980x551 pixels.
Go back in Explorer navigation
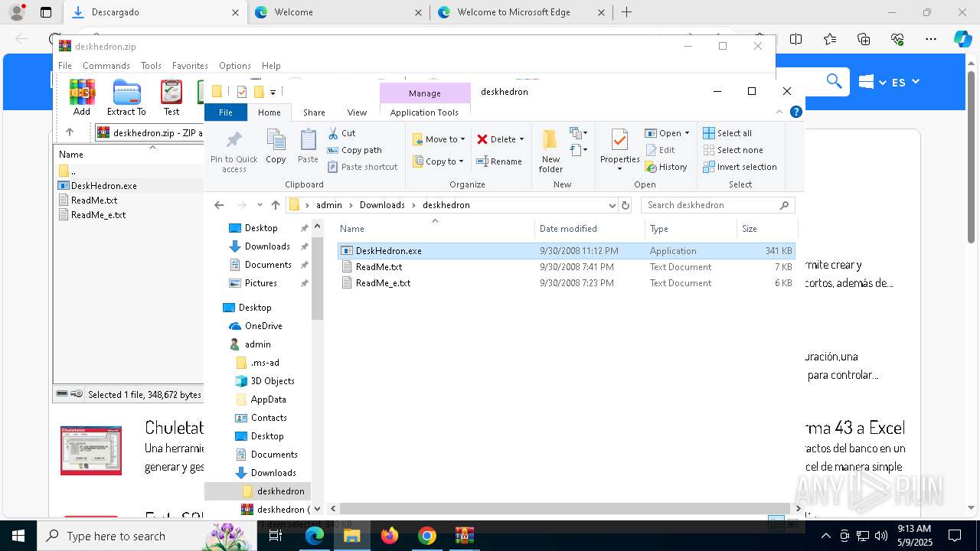pos(219,205)
